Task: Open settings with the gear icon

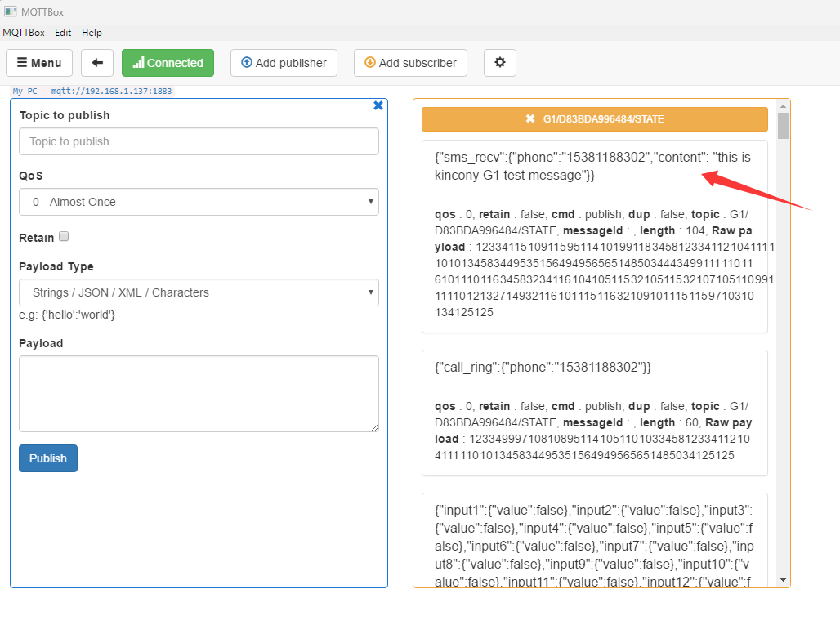Action: pyautogui.click(x=500, y=63)
